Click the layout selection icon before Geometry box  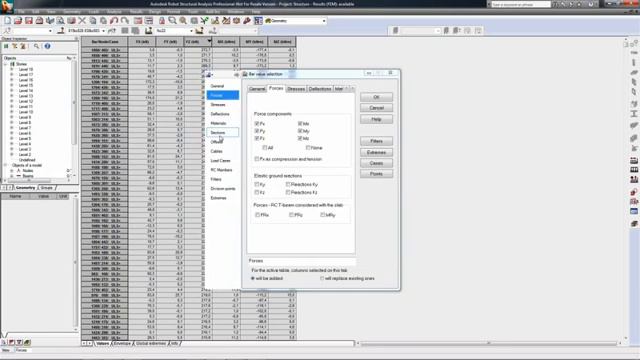pyautogui.click(x=258, y=20)
